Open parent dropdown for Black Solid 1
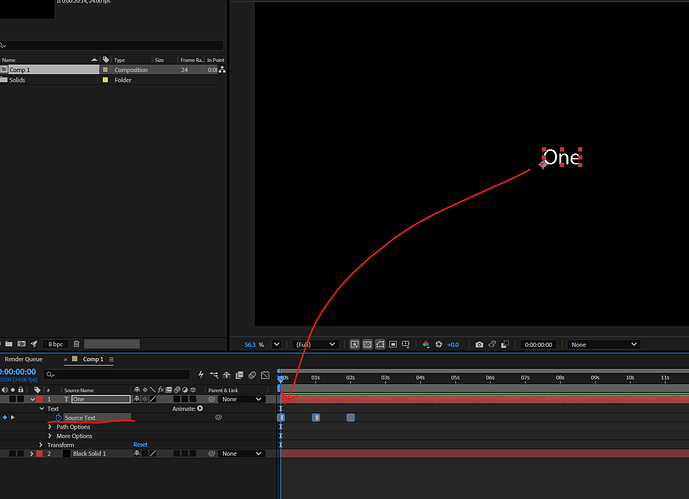This screenshot has width=689, height=499. tap(242, 453)
